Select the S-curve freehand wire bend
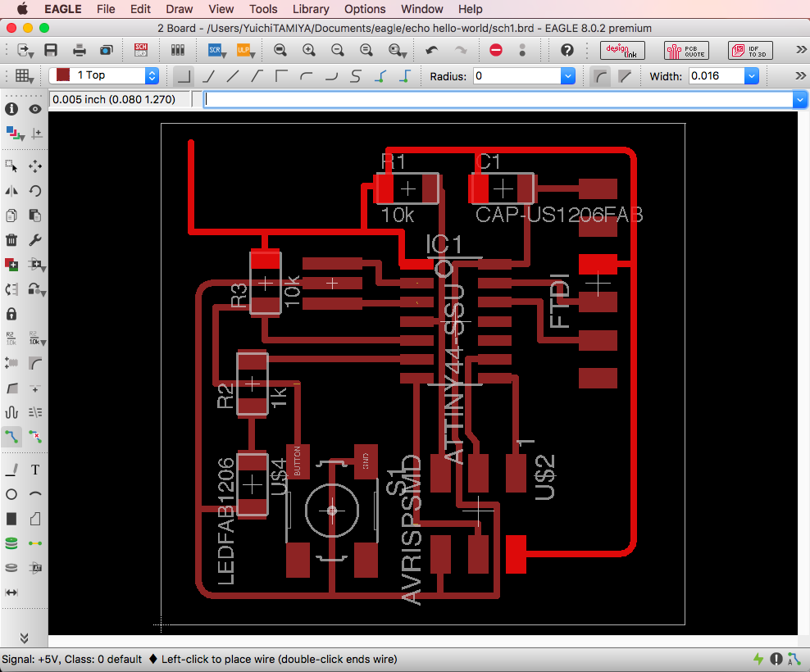Viewport: 810px width, 672px height. click(356, 76)
